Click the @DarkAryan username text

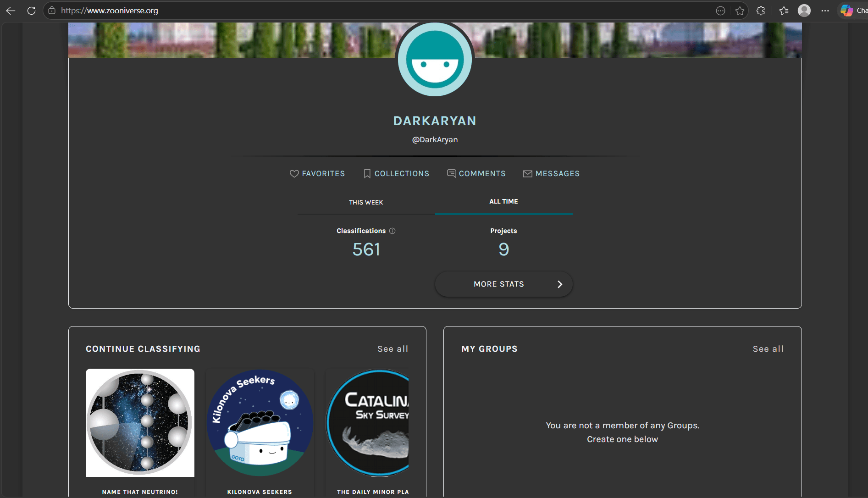[435, 140]
